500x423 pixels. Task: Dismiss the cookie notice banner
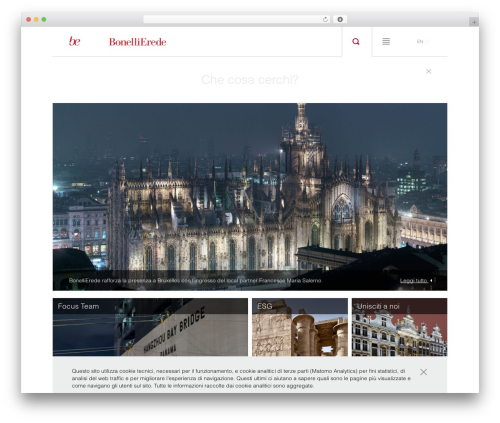point(423,372)
